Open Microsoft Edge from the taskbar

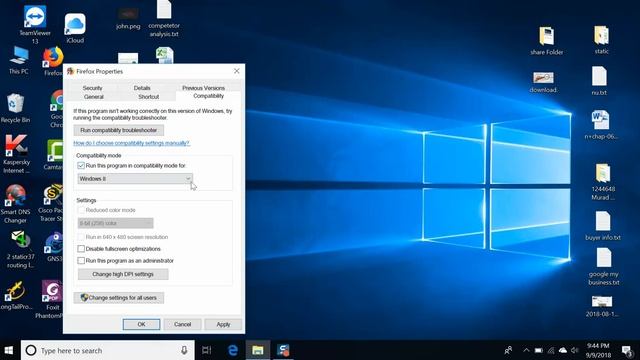pos(233,350)
